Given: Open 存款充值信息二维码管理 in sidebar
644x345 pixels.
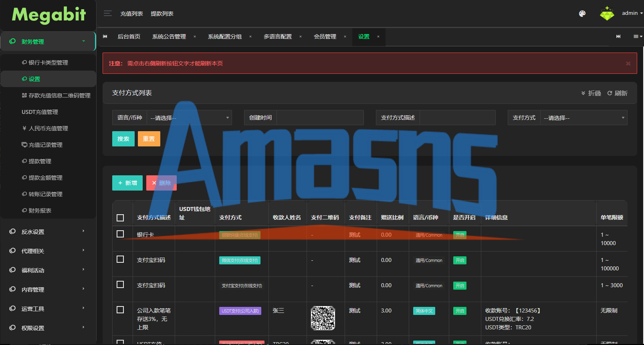Looking at the screenshot, I should pyautogui.click(x=56, y=95).
